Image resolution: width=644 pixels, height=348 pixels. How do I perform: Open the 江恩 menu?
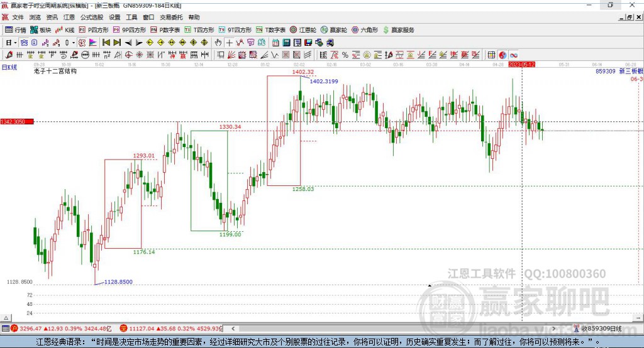tap(69, 17)
